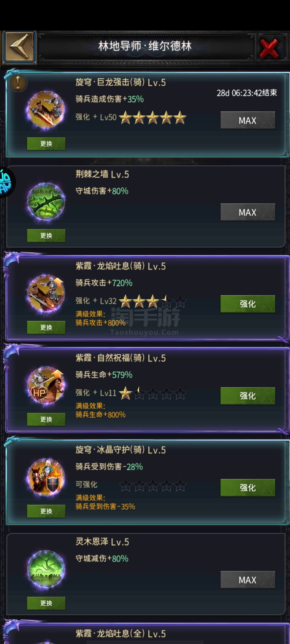Viewport: 290px width, 644px height.
Task: Tap the MAX button for 荆棘之墙
Action: [x=248, y=212]
